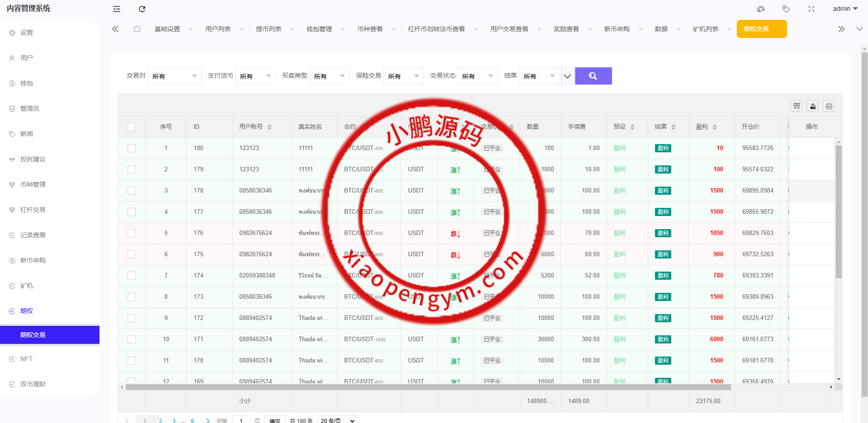Open the 20条/页 page size dropdown
This screenshot has width=868, height=423.
(337, 420)
